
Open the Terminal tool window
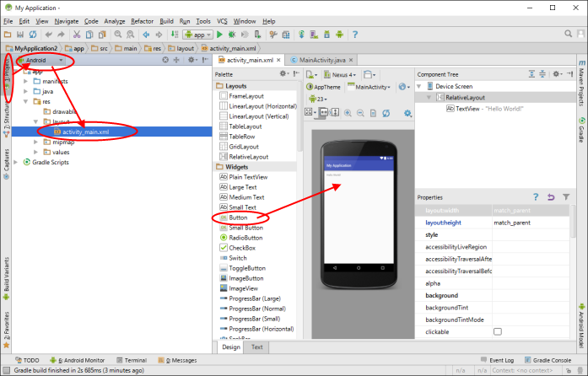pyautogui.click(x=132, y=360)
